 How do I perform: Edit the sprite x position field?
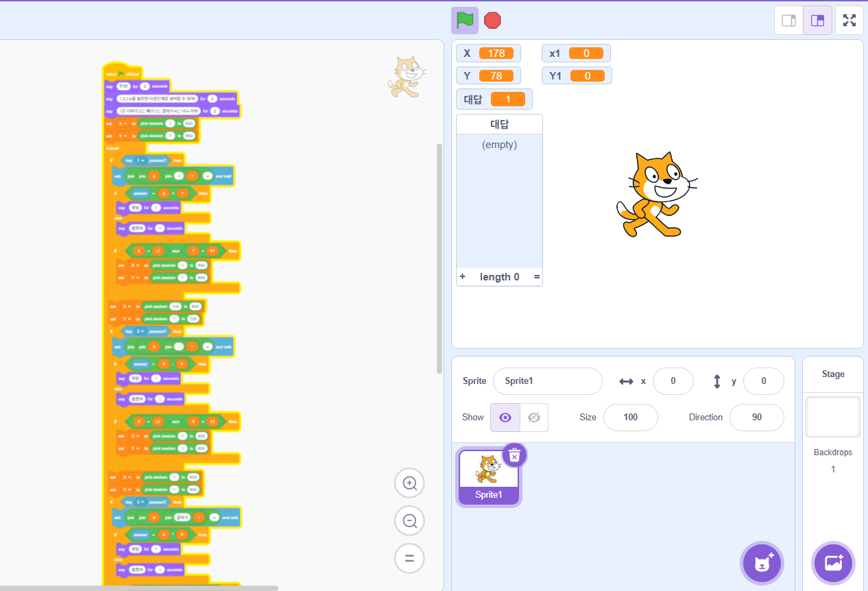pyautogui.click(x=673, y=381)
